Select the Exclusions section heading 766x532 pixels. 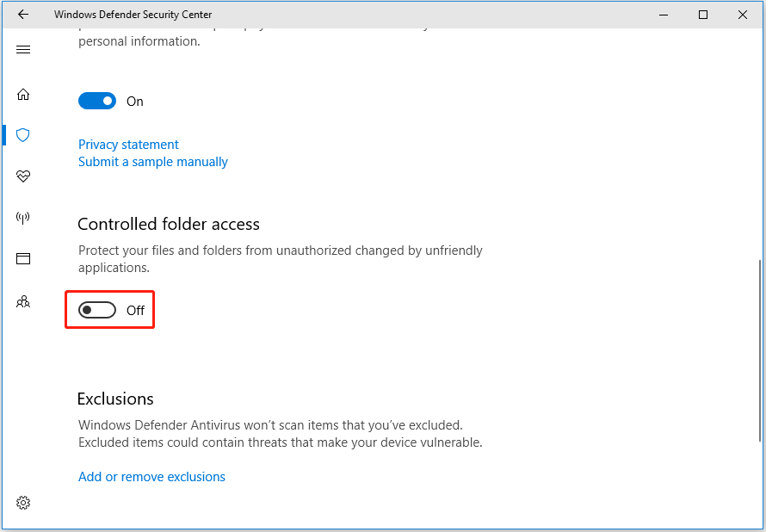point(114,399)
